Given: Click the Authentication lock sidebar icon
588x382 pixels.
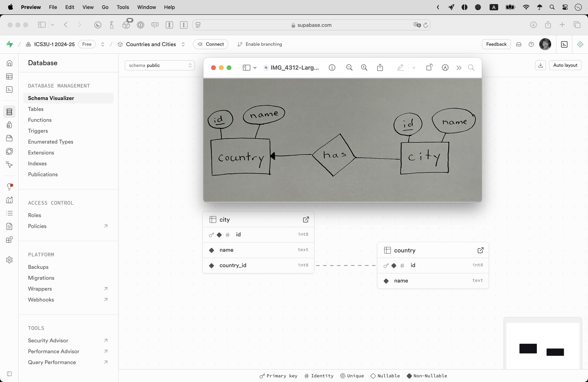Looking at the screenshot, I should (x=9, y=125).
